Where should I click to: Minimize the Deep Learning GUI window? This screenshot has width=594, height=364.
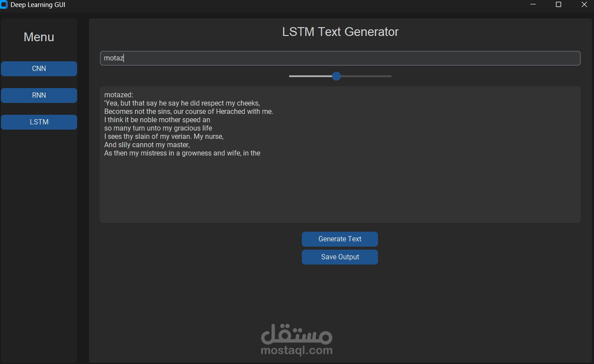tap(533, 4)
